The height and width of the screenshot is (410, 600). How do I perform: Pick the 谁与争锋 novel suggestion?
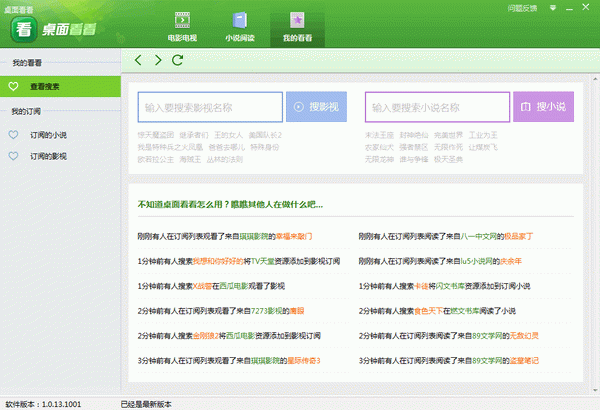click(414, 159)
